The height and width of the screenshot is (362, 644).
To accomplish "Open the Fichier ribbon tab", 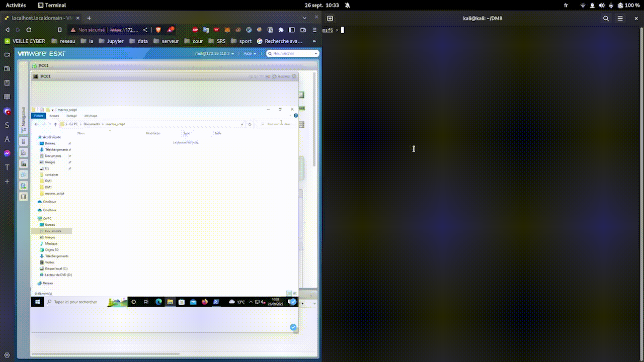I will [39, 116].
